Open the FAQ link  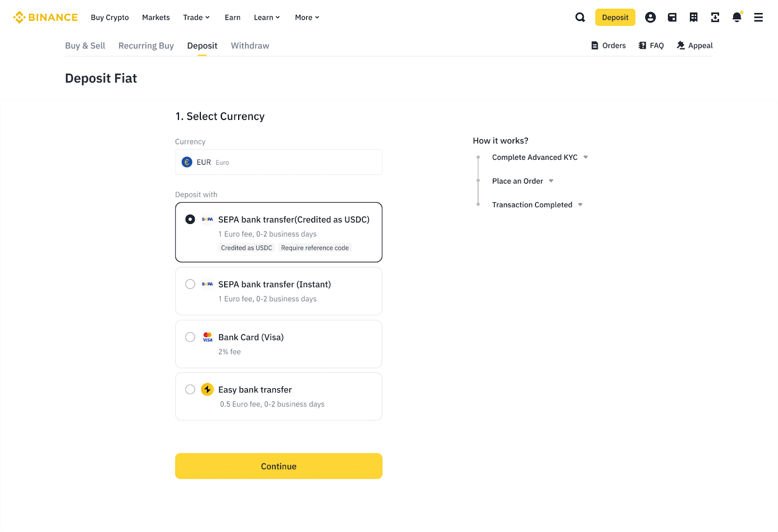tap(651, 46)
